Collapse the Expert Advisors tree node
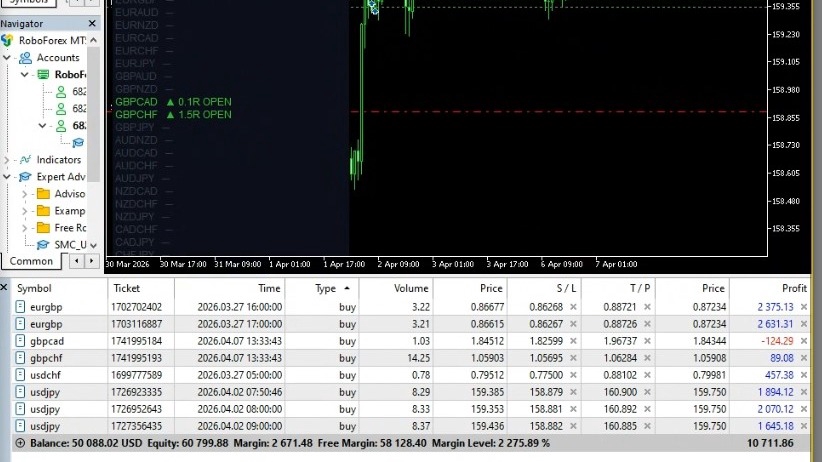The height and width of the screenshot is (462, 822). click(x=7, y=177)
